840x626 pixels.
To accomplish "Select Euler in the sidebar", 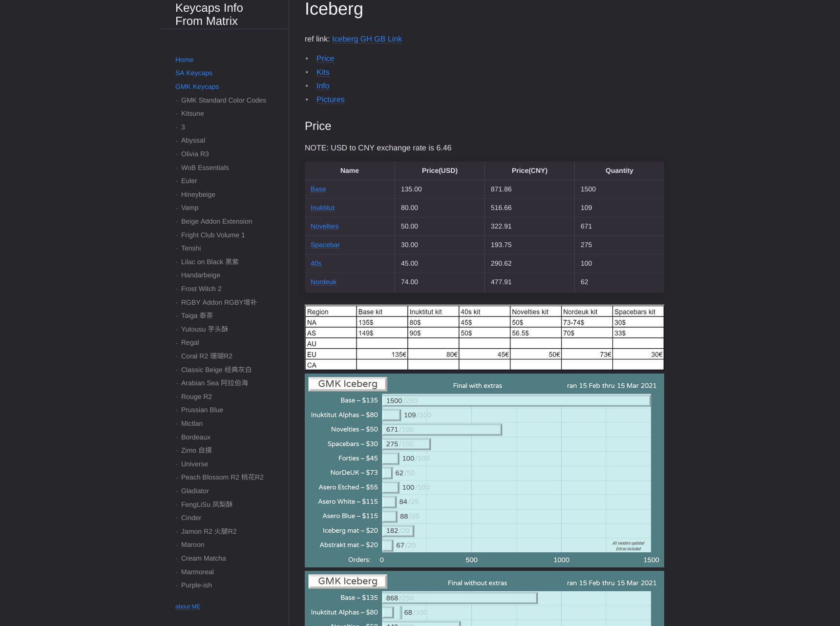I will (189, 181).
